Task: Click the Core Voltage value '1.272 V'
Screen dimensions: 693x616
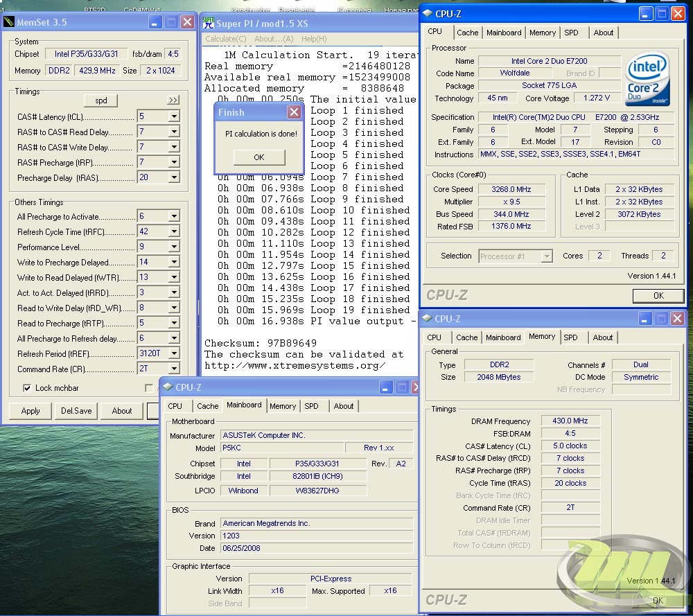Action: pos(596,98)
